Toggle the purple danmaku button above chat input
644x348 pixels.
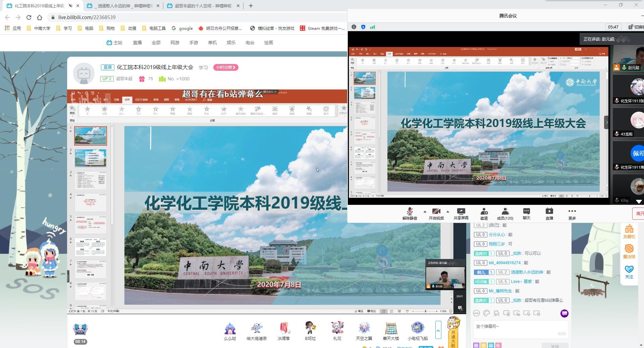tap(564, 313)
